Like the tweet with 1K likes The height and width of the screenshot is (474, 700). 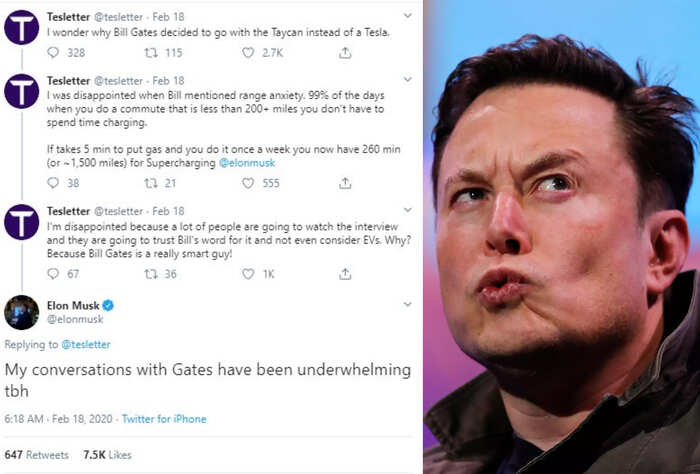pos(248,274)
